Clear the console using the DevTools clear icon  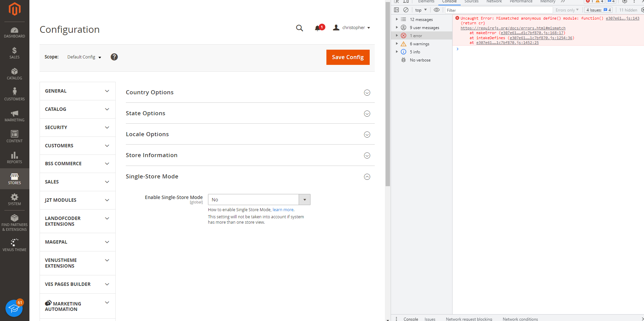(x=406, y=10)
